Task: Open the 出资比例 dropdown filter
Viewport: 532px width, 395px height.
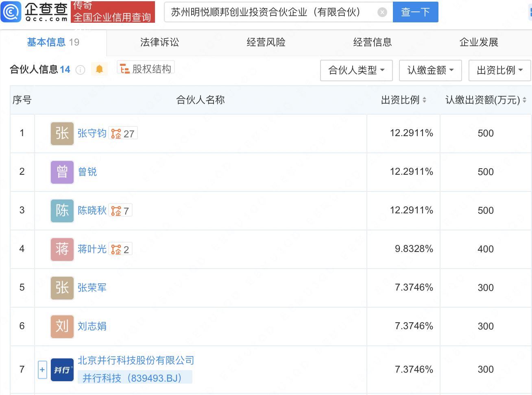Action: click(499, 70)
